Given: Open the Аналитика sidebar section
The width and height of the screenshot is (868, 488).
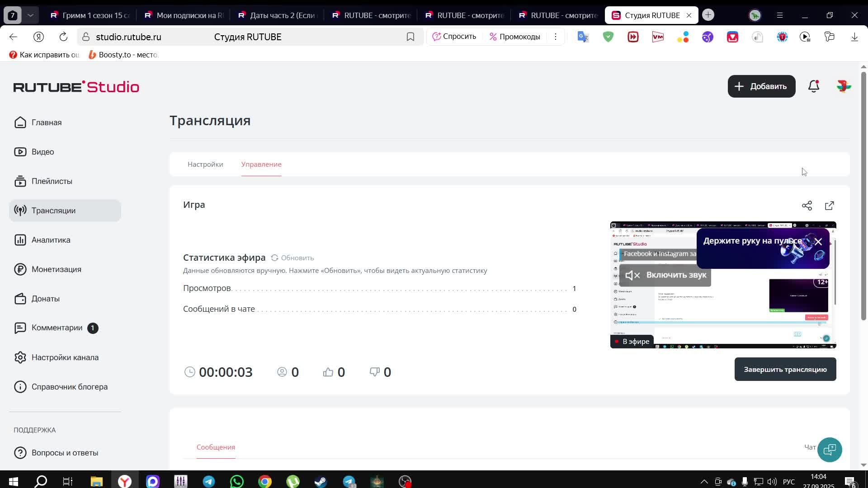Looking at the screenshot, I should pyautogui.click(x=51, y=240).
